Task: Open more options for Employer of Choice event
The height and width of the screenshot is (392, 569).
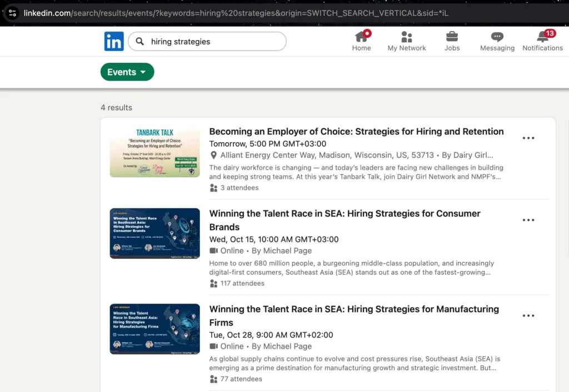Action: point(528,138)
